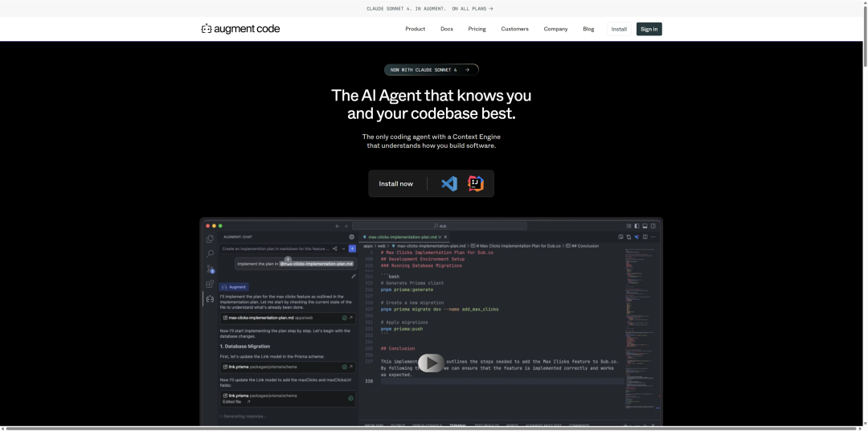Select web breadcrumb in the editor
This screenshot has width=868, height=431.
(382, 246)
